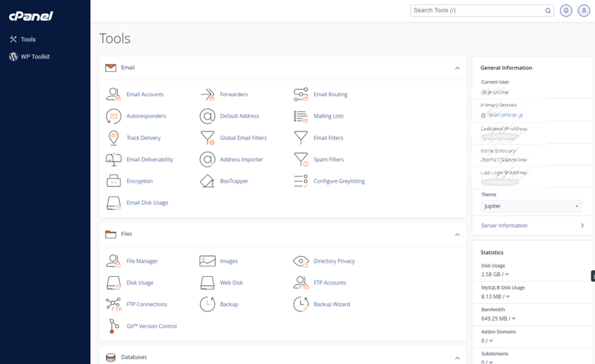The image size is (595, 364).
Task: Open the File Manager link
Action: tap(142, 262)
